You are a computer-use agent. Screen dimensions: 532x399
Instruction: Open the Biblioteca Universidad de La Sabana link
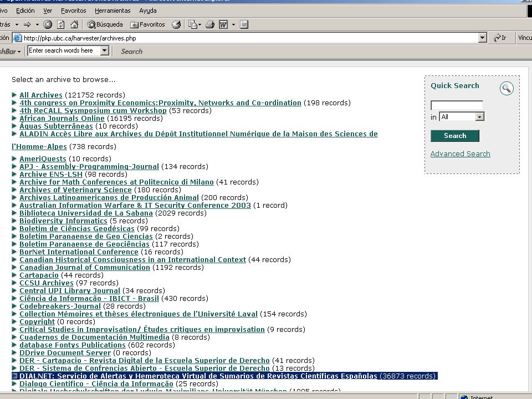(x=86, y=213)
